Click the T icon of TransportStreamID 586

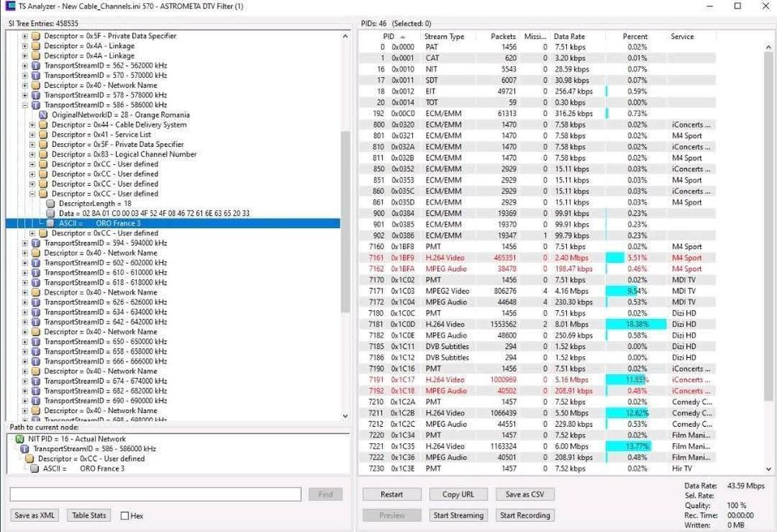[x=36, y=105]
